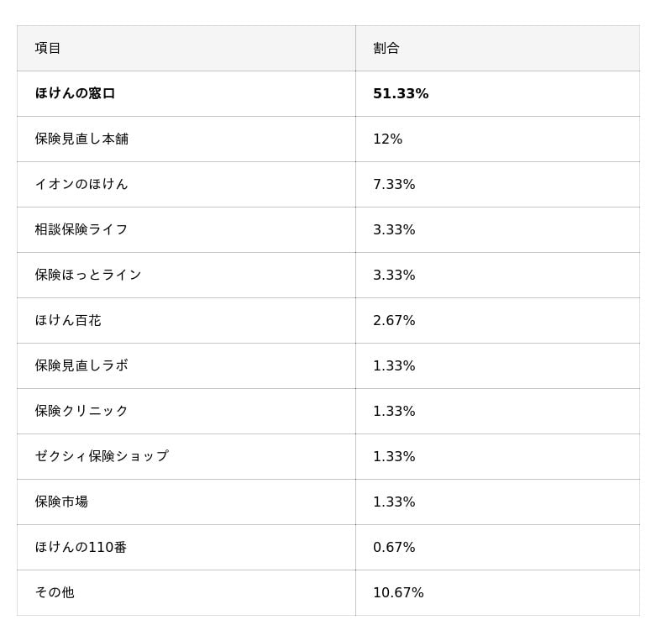Select the イオンのほけん cell
Viewport: 672px width, 641px height.
(x=81, y=184)
